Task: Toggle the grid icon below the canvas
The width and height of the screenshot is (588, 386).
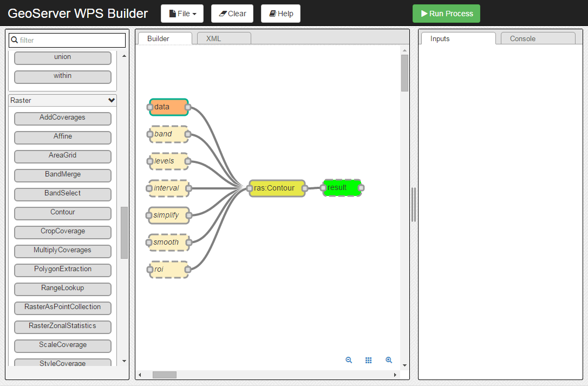Action: 369,359
